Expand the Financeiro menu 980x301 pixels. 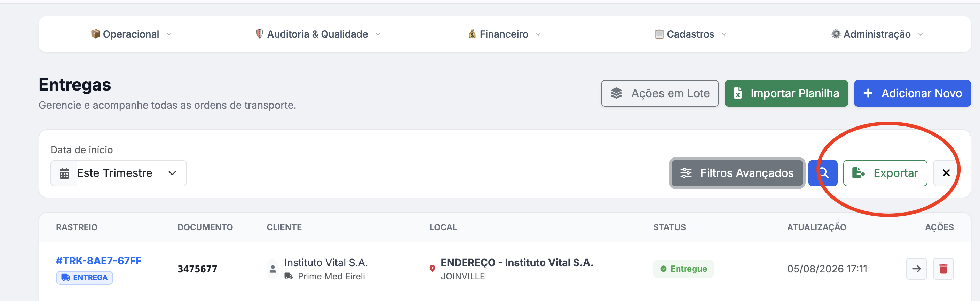pyautogui.click(x=505, y=34)
